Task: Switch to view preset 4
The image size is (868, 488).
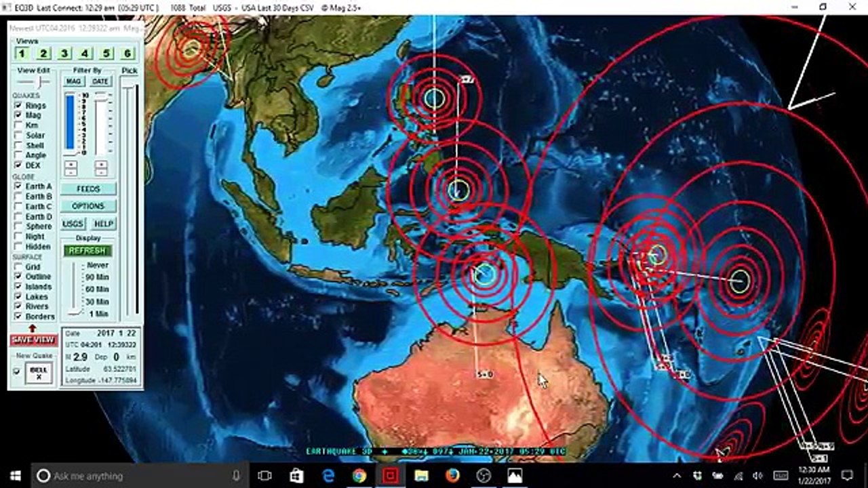Action: click(85, 54)
